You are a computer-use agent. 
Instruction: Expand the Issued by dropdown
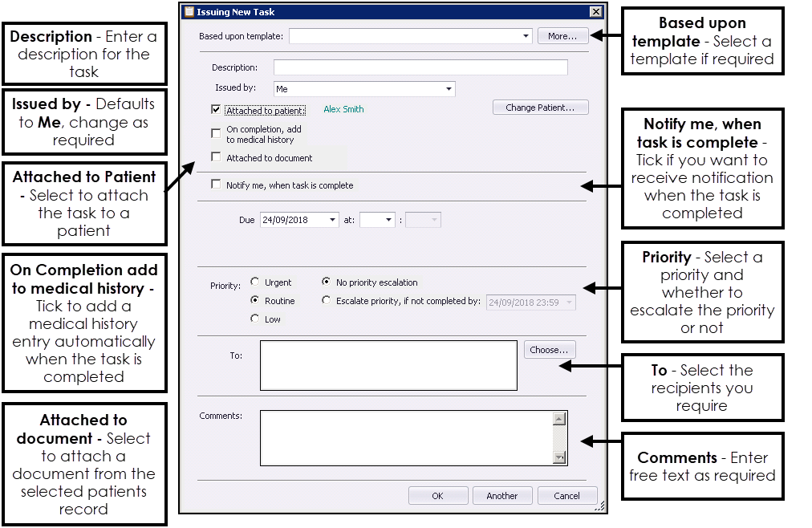tap(449, 89)
